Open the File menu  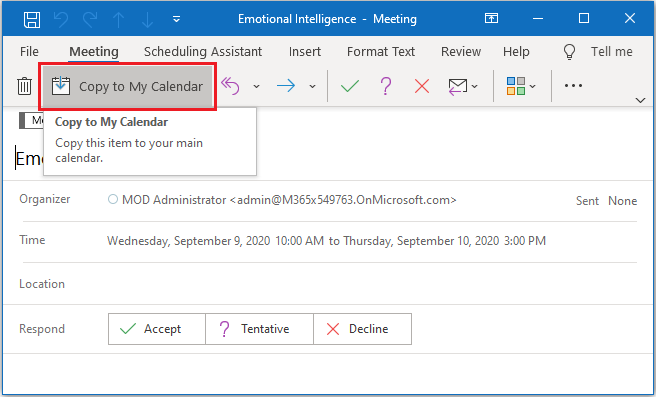click(29, 51)
